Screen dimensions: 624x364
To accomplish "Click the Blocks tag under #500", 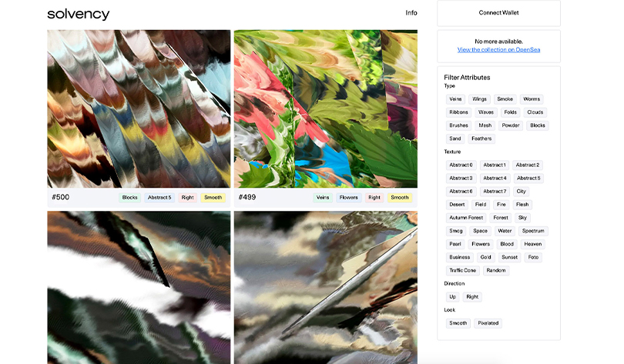I will pyautogui.click(x=129, y=198).
